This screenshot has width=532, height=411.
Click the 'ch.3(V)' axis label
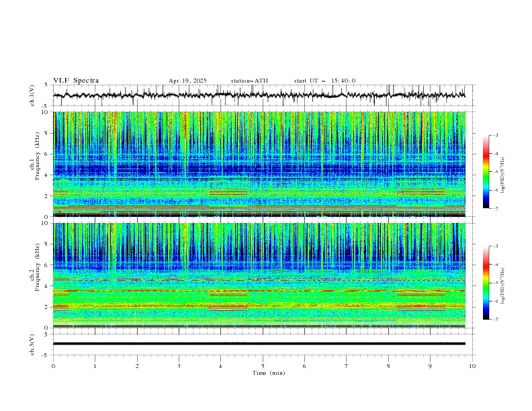pos(32,345)
